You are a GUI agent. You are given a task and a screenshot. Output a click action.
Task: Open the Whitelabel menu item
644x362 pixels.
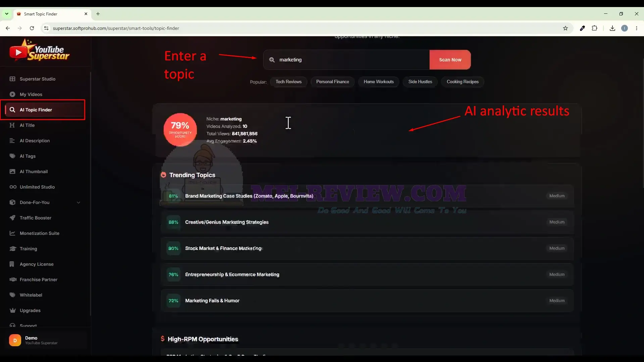31,295
